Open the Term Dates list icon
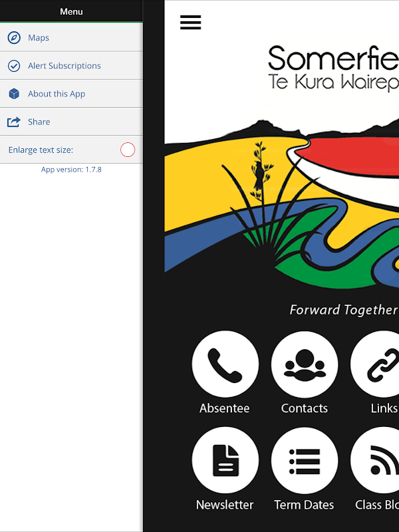Image resolution: width=399 pixels, height=532 pixels. (305, 460)
